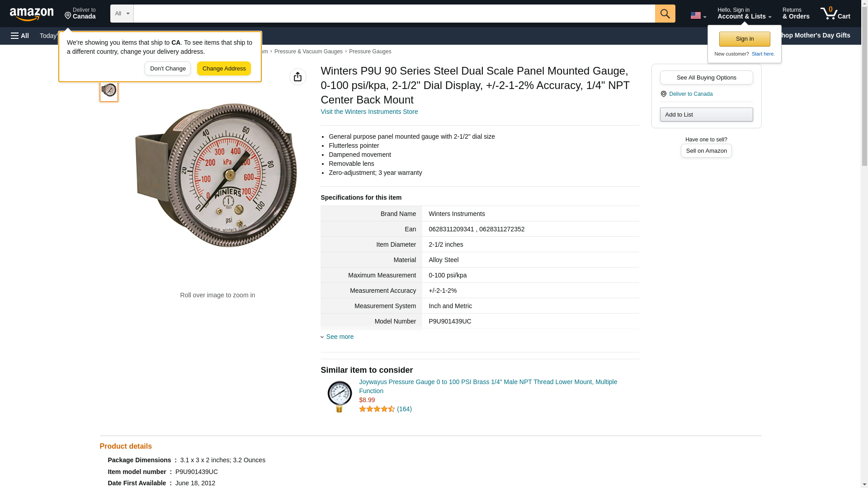Screen dimensions: 868x488
Task: Click the US flag language selector
Action: (698, 15)
